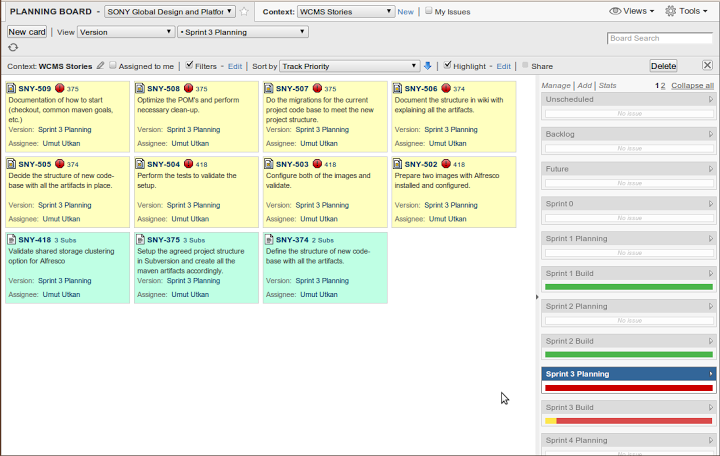Click Umut Utkan assignee on SNY-374

[319, 294]
